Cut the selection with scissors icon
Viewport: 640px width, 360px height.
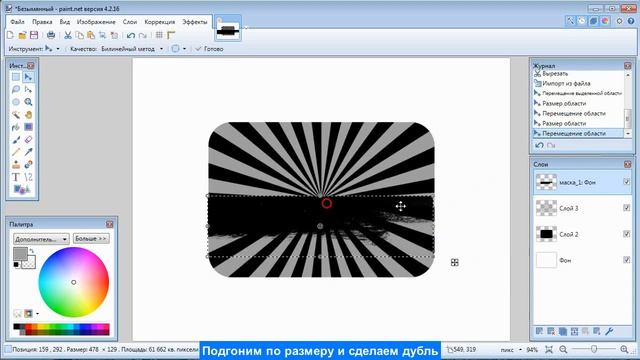pyautogui.click(x=68, y=36)
